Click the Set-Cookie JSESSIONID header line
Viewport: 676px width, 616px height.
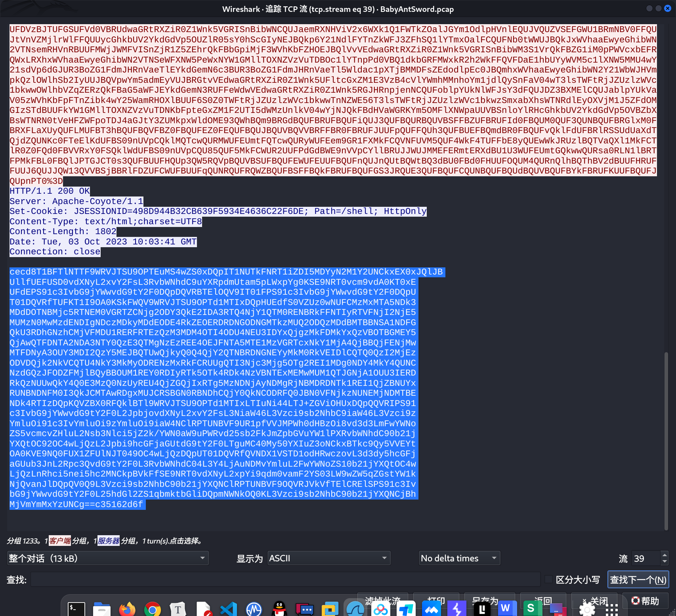click(x=218, y=211)
